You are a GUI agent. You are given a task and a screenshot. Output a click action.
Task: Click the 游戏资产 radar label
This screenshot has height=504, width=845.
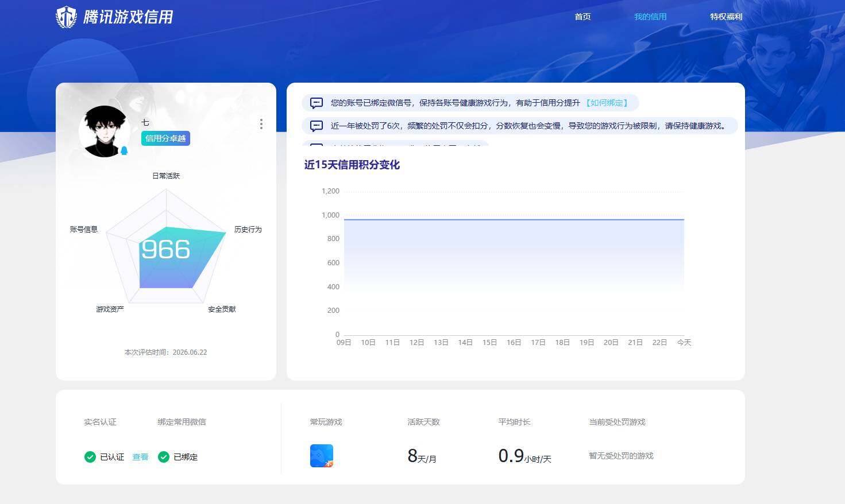[x=110, y=309]
